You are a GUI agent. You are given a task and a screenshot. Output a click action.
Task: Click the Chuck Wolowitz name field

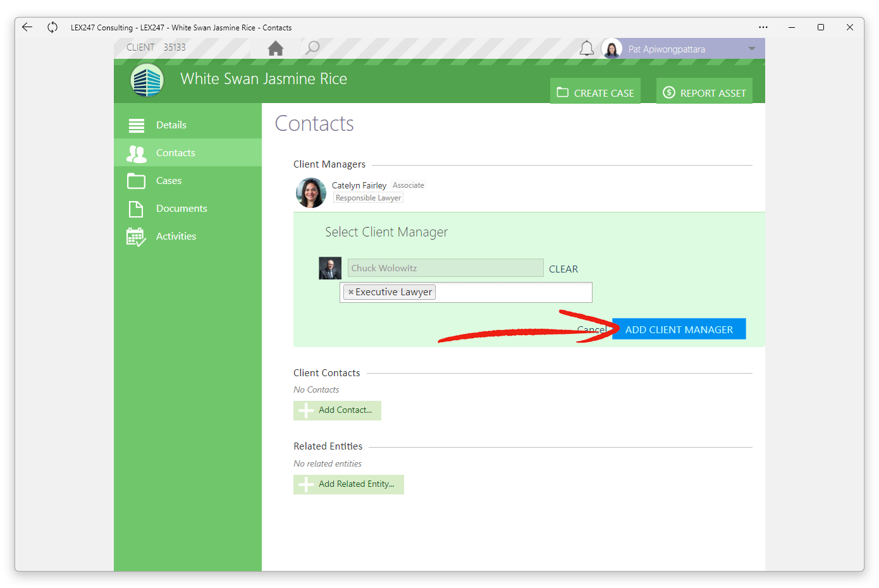pyautogui.click(x=445, y=268)
